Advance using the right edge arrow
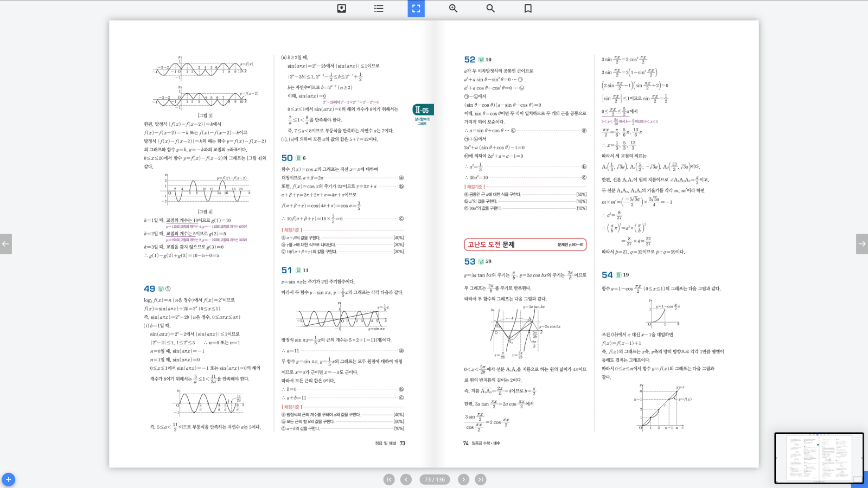The image size is (868, 488). click(861, 244)
